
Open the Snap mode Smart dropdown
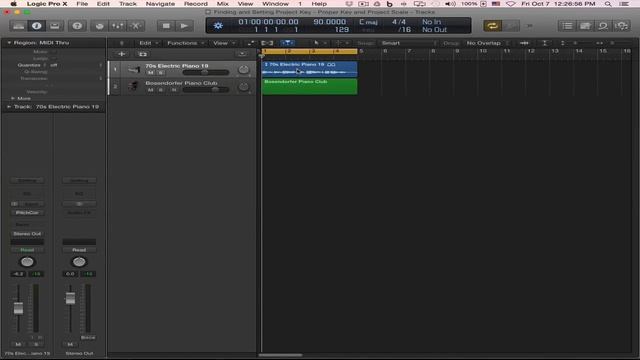click(409, 43)
